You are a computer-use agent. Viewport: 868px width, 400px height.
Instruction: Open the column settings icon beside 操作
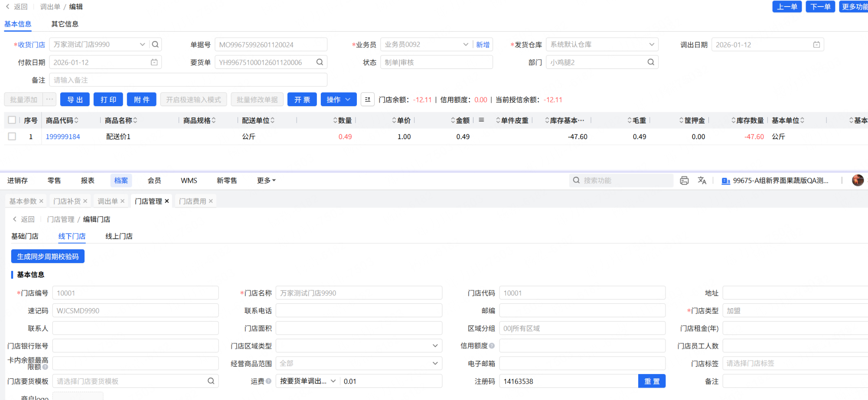(367, 100)
